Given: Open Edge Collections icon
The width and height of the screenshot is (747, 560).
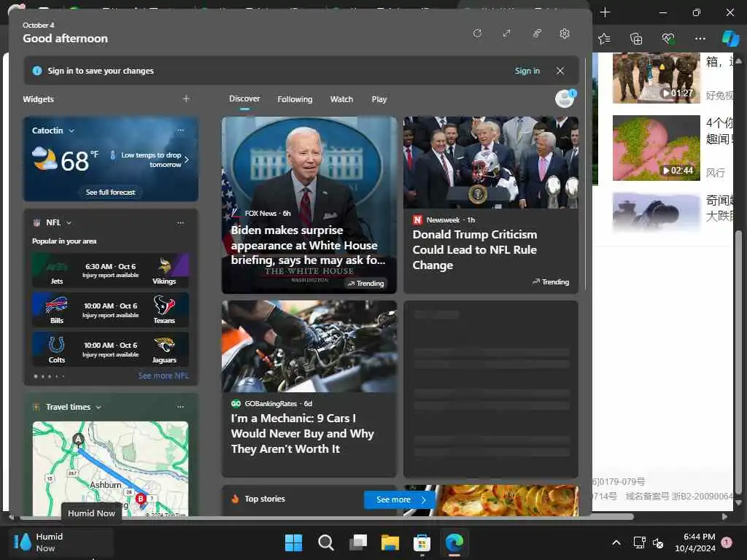Looking at the screenshot, I should click(636, 39).
